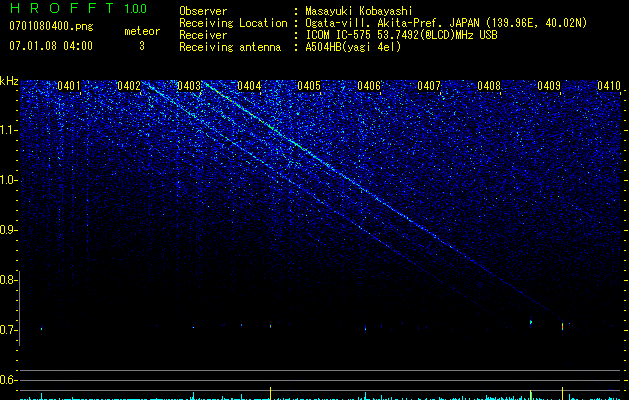Click the 0402 time marker
This screenshot has height=400, width=629.
point(129,86)
